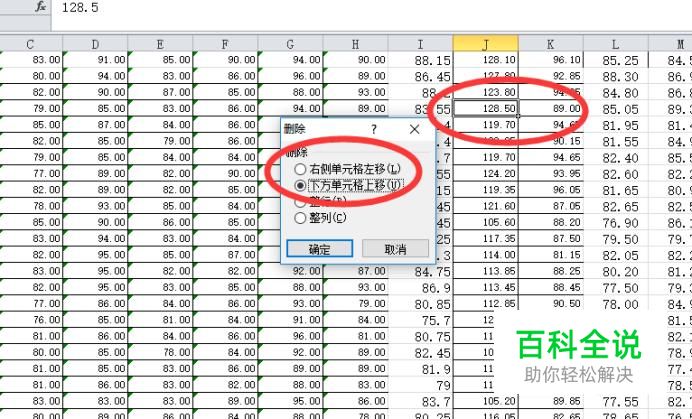The height and width of the screenshot is (419, 692).
Task: Click cell 87.50 in column K
Action: [x=551, y=239]
